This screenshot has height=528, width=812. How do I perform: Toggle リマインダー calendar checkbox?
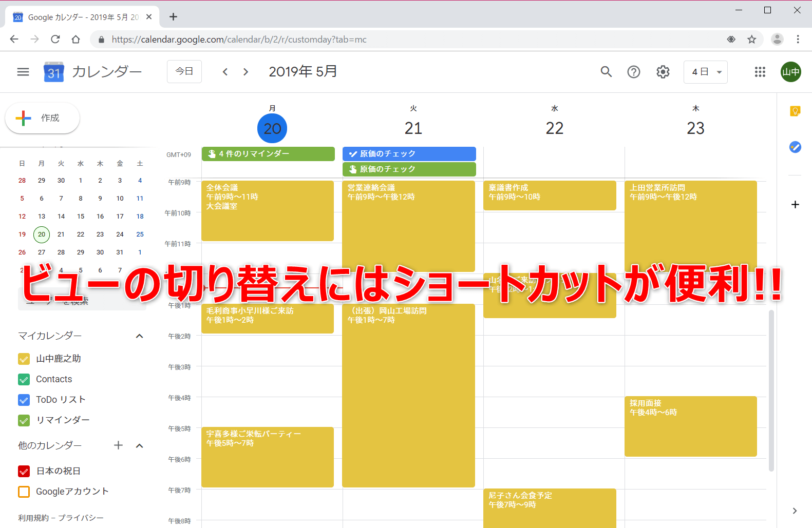[x=24, y=420]
